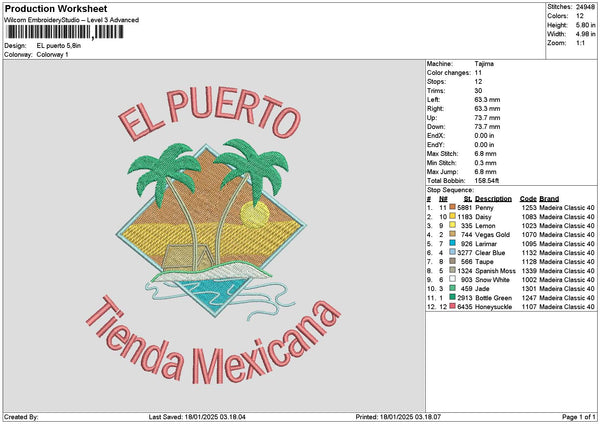600x424 pixels.
Task: Select the Zoom value 1:1
Action: [x=580, y=43]
